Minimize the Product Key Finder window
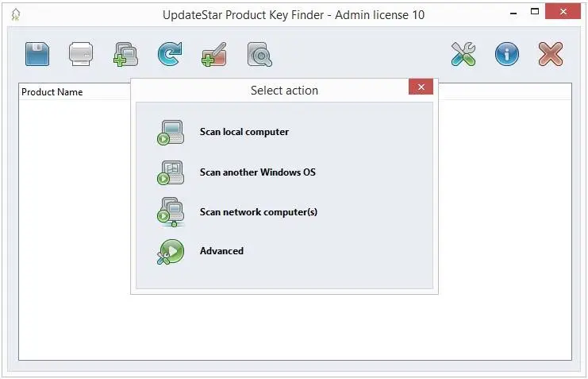This screenshot has width=588, height=379. 513,13
